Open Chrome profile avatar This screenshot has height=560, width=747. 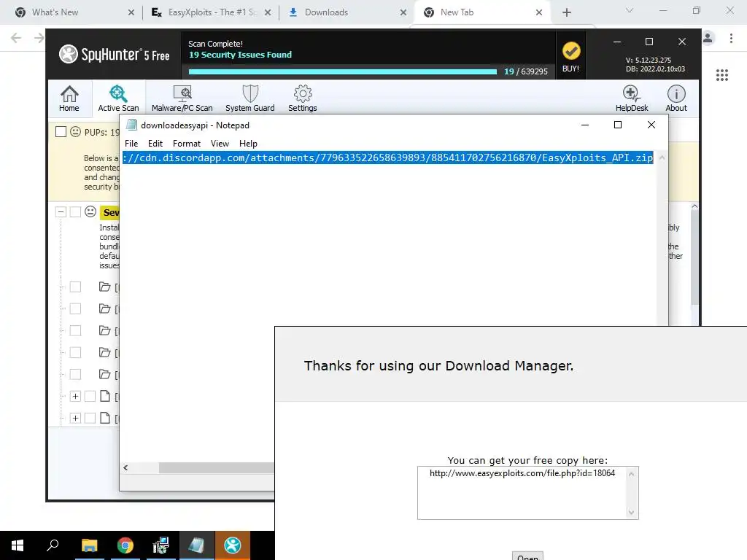point(708,38)
